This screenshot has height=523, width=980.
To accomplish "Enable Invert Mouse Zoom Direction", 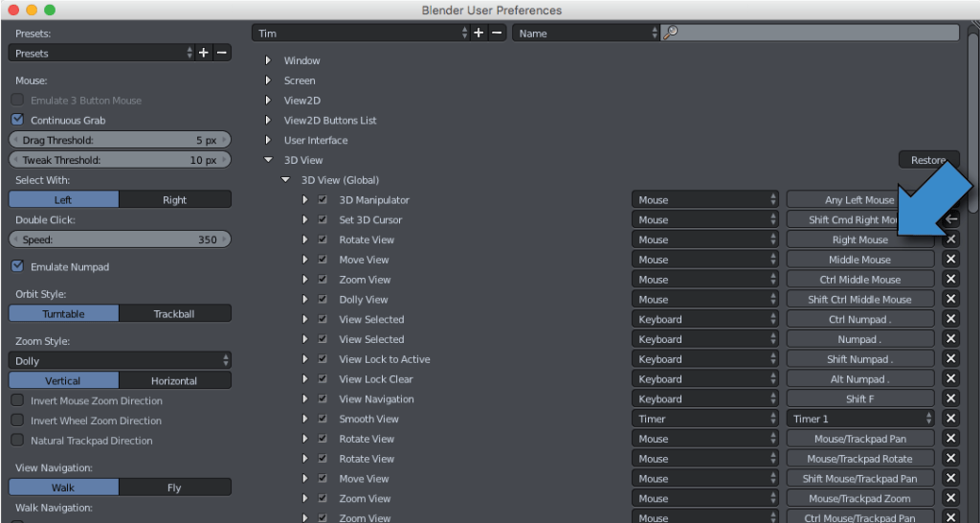I will (17, 401).
